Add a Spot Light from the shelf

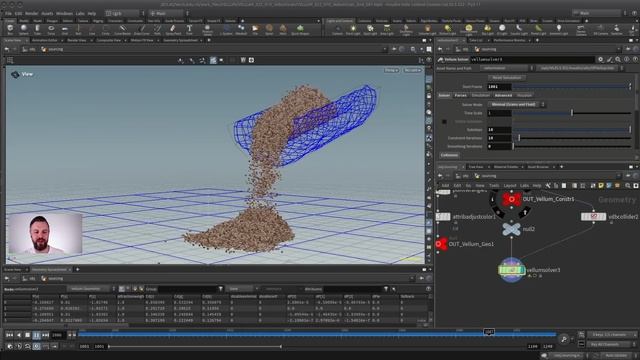point(370,29)
